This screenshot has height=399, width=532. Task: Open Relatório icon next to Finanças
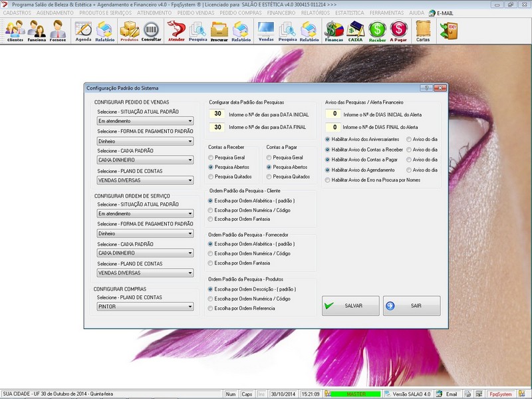click(309, 31)
